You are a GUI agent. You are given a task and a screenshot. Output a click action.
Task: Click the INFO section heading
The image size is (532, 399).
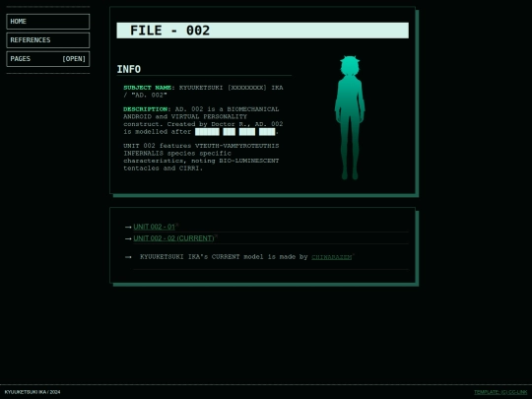[x=129, y=69]
